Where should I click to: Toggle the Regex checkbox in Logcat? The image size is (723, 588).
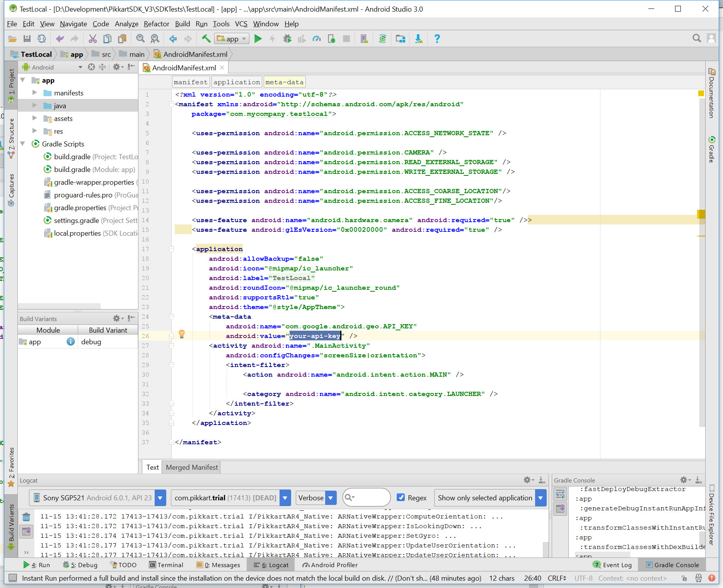pos(401,498)
